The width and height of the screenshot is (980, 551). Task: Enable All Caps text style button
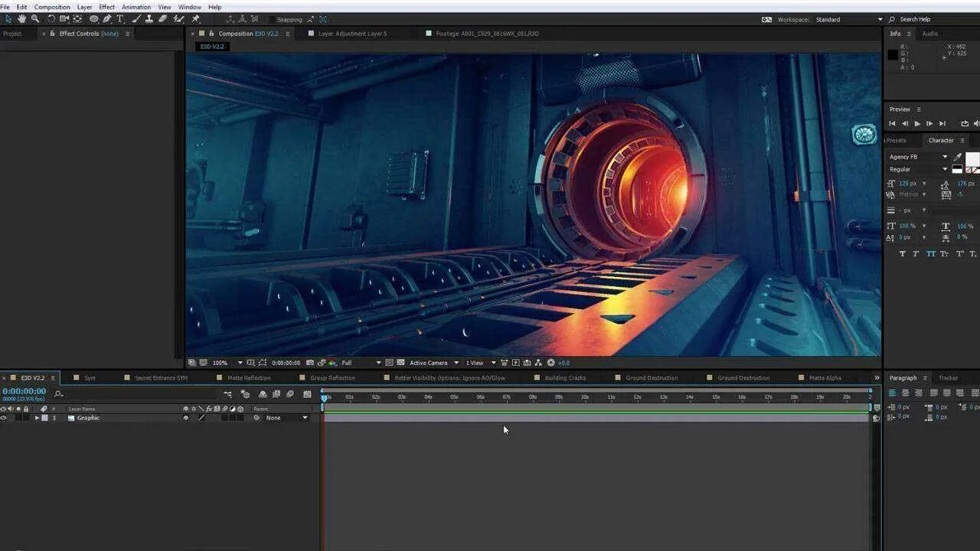[930, 254]
